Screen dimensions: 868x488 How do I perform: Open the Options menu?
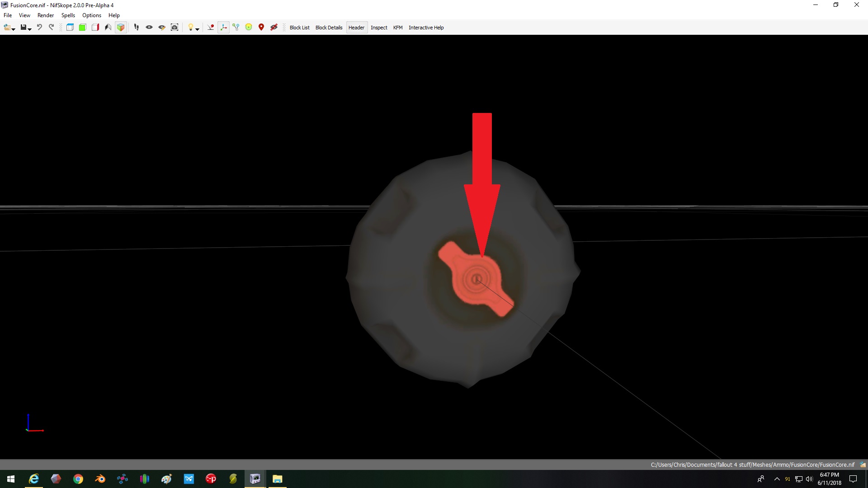pos(92,15)
